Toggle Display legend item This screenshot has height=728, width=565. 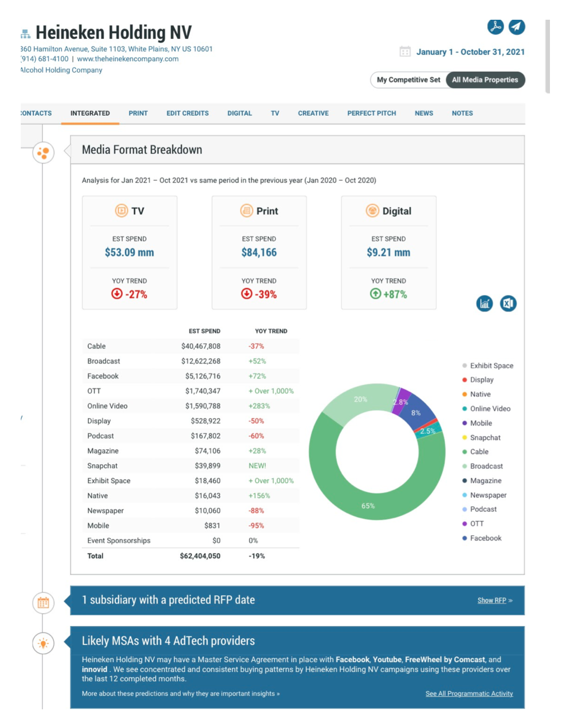(478, 380)
